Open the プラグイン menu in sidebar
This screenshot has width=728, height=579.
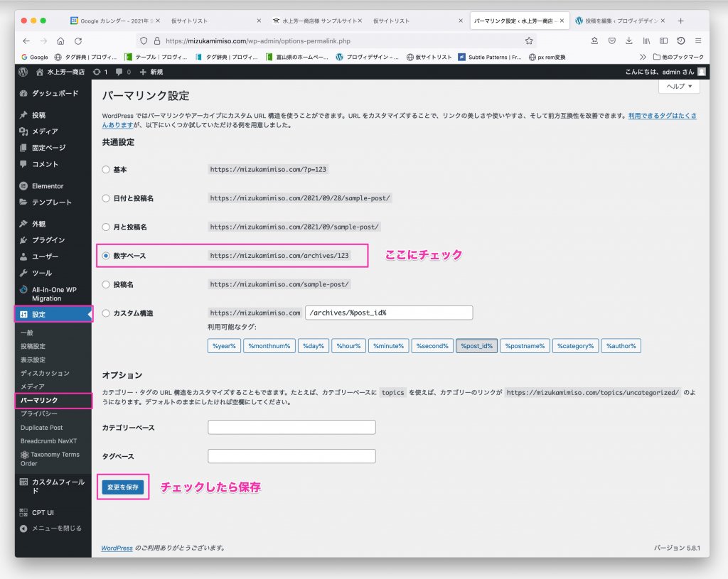click(x=48, y=240)
